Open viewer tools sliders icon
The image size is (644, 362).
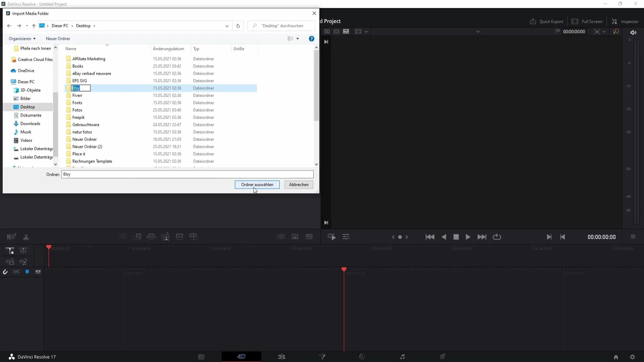[346, 237]
